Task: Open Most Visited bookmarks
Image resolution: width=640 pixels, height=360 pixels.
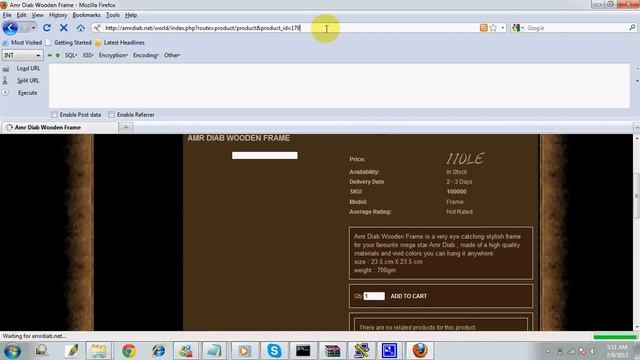Action: pyautogui.click(x=22, y=42)
